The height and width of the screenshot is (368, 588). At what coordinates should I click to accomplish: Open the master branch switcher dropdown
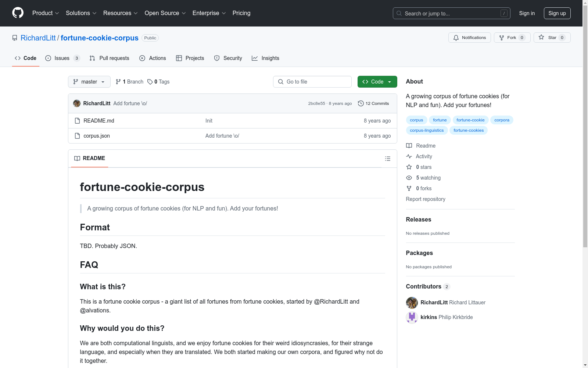[89, 82]
